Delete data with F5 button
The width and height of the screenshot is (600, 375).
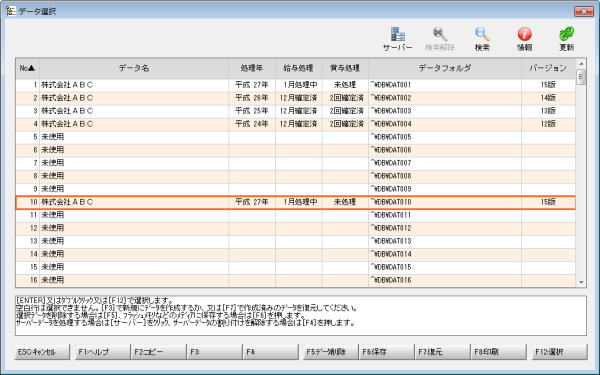coord(331,352)
